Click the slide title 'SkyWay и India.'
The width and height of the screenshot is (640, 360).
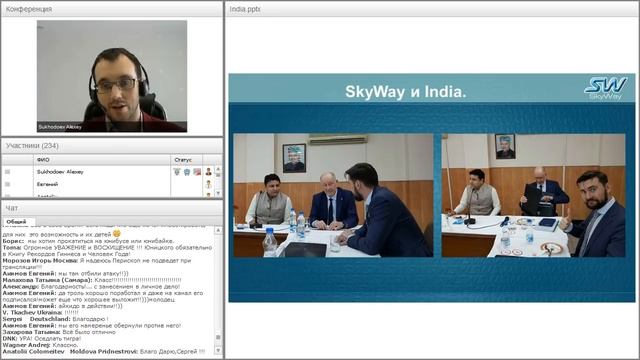[405, 92]
